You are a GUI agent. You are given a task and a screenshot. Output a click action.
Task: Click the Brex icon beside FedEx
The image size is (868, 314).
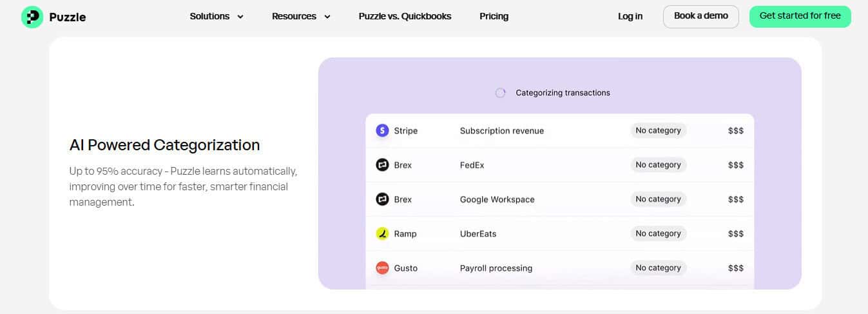point(382,165)
